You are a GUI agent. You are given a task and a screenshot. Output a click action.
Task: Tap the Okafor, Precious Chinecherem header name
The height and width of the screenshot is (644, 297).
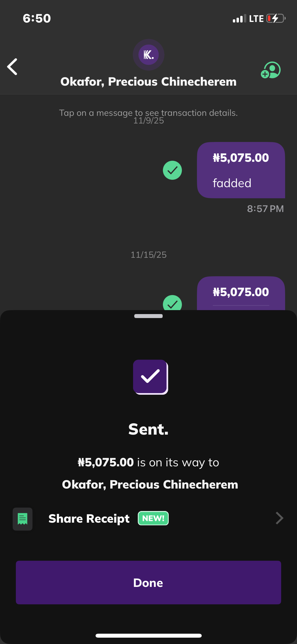click(148, 82)
